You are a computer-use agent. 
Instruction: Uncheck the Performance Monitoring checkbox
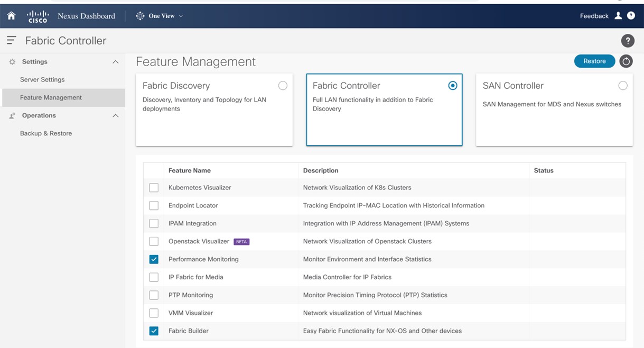click(154, 259)
